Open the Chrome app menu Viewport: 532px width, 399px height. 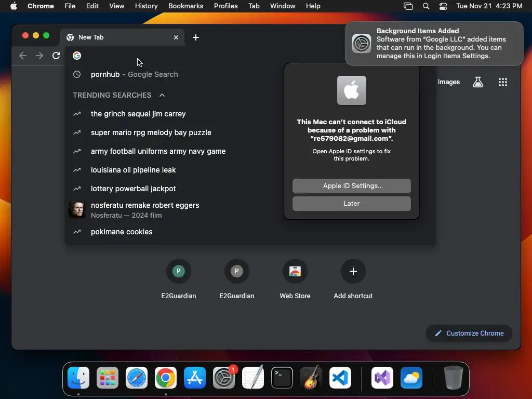tap(41, 6)
